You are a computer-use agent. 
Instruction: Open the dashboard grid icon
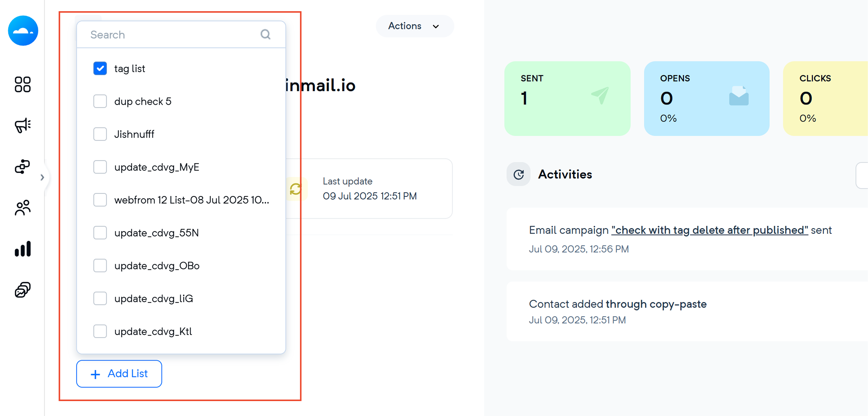23,84
